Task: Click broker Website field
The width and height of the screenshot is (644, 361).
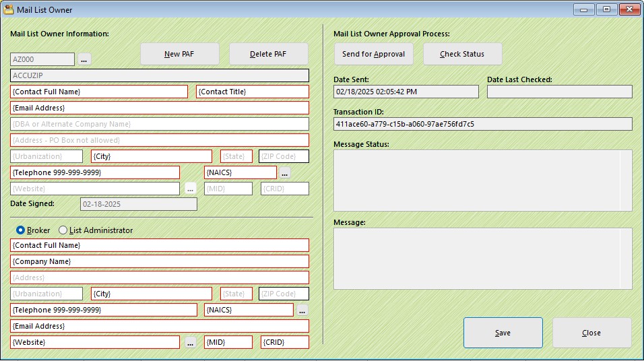Action: (95, 342)
